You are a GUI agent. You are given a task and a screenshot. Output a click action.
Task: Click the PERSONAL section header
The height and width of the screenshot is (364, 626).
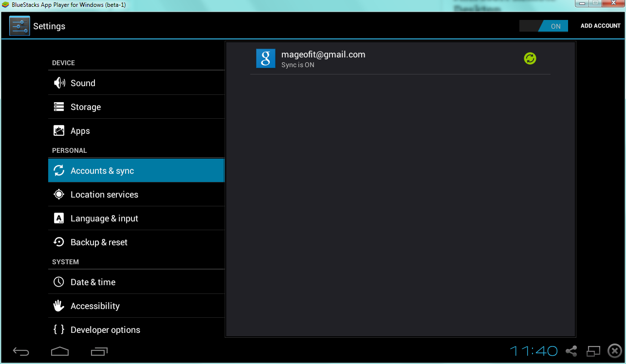69,150
